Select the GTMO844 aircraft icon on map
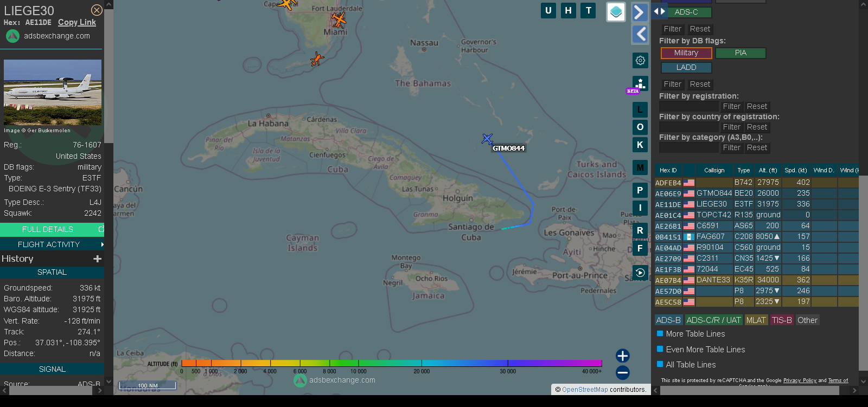Viewport: 868px width, 407px height. point(487,139)
